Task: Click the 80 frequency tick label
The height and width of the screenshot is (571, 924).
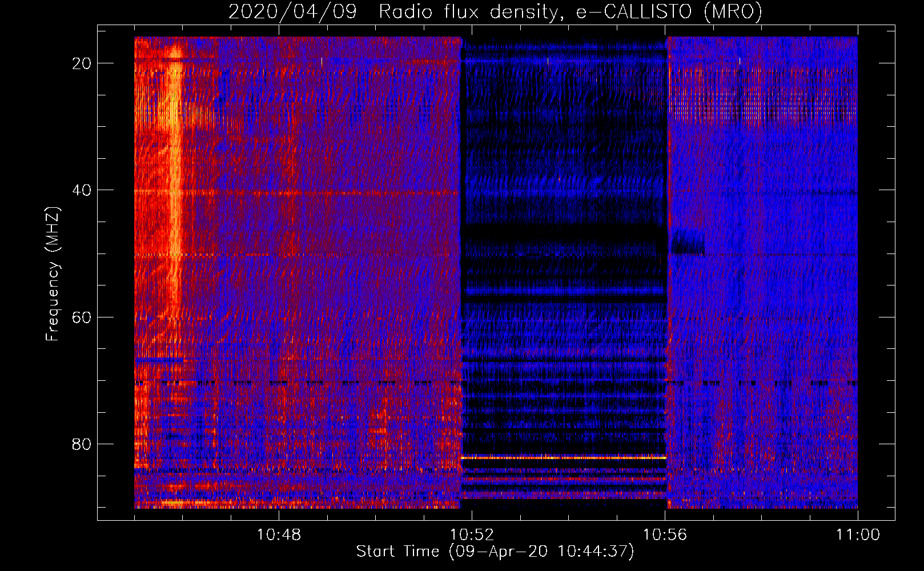Action: pyautogui.click(x=82, y=444)
